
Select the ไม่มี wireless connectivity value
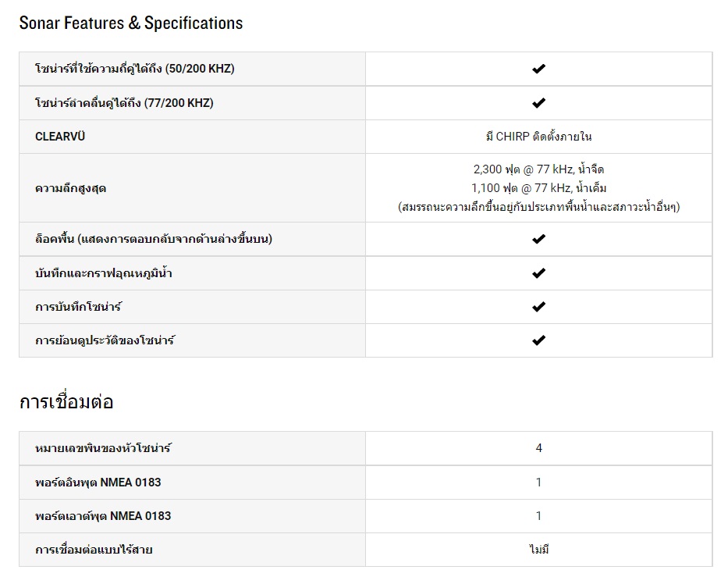[538, 550]
